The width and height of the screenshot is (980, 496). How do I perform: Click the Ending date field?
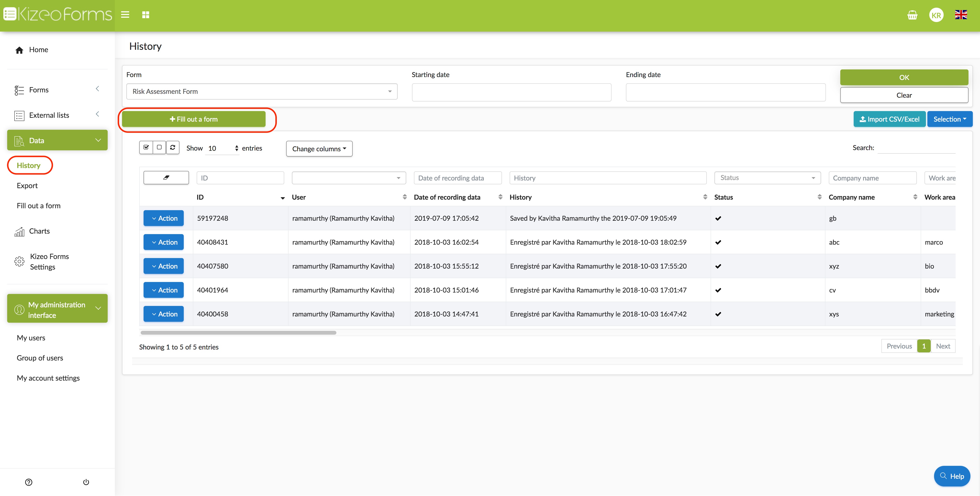(x=725, y=92)
